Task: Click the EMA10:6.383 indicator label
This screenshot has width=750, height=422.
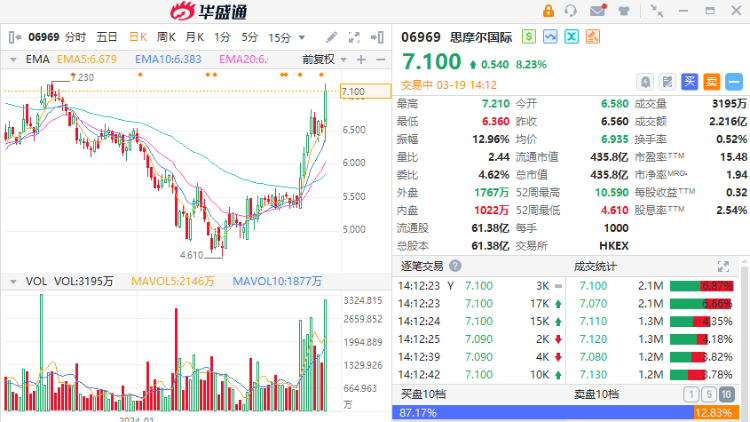Action: (168, 60)
